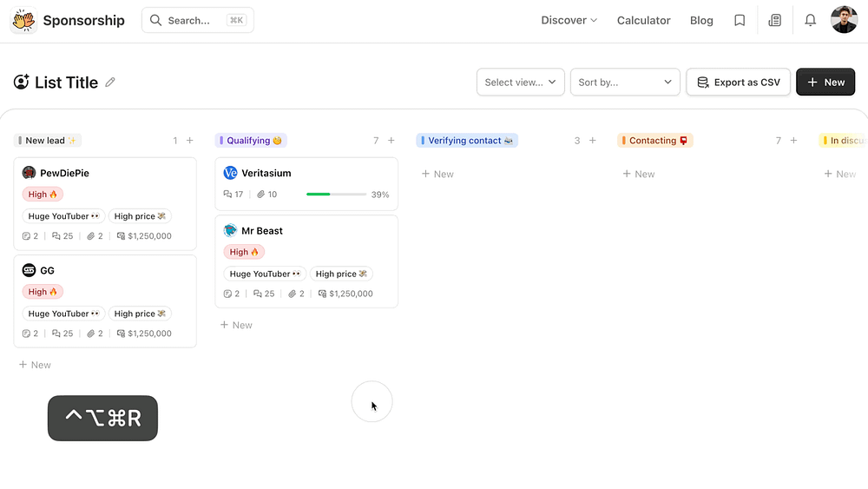
Task: Click the + New link under Mr Beast card
Action: click(236, 325)
